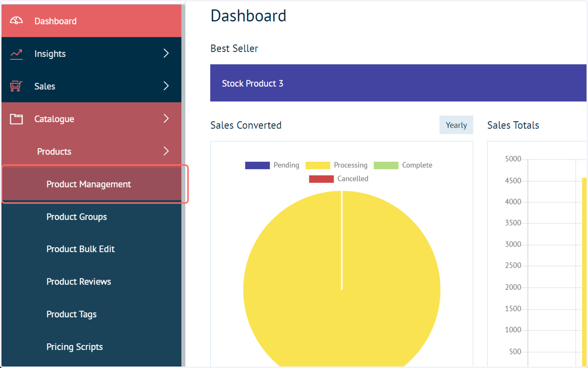Open the Dashboard menu item
The width and height of the screenshot is (588, 368).
[x=92, y=21]
